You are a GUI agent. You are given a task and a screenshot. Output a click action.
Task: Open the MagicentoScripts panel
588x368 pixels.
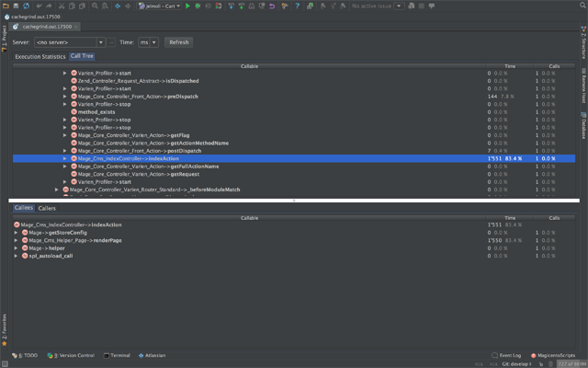coord(553,355)
